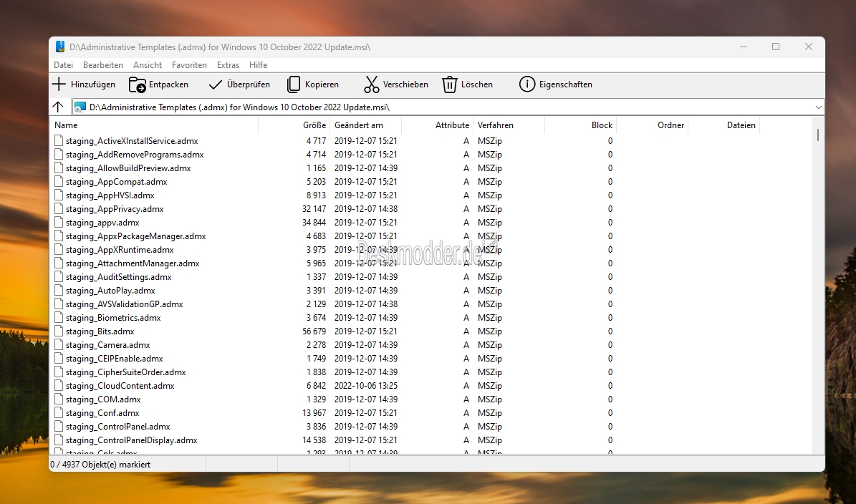Select staging_CloudContent.admx file
The width and height of the screenshot is (856, 504).
(x=120, y=386)
